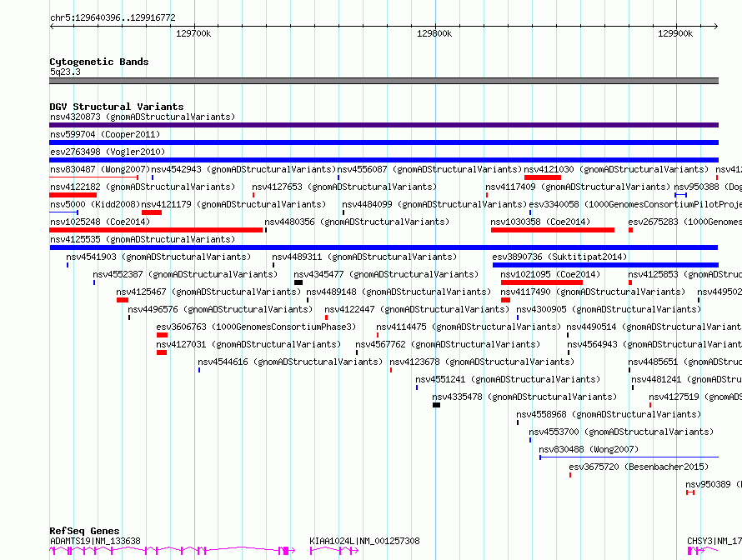Click the red block under nsv4117490

point(505,300)
